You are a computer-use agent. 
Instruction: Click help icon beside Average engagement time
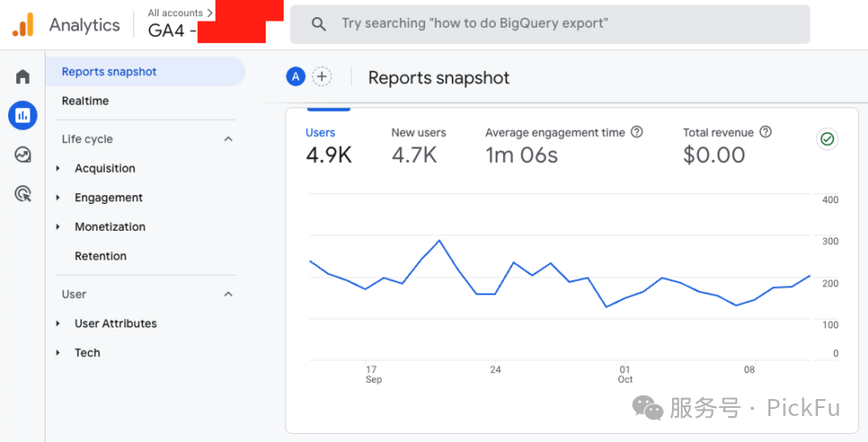[x=637, y=132]
